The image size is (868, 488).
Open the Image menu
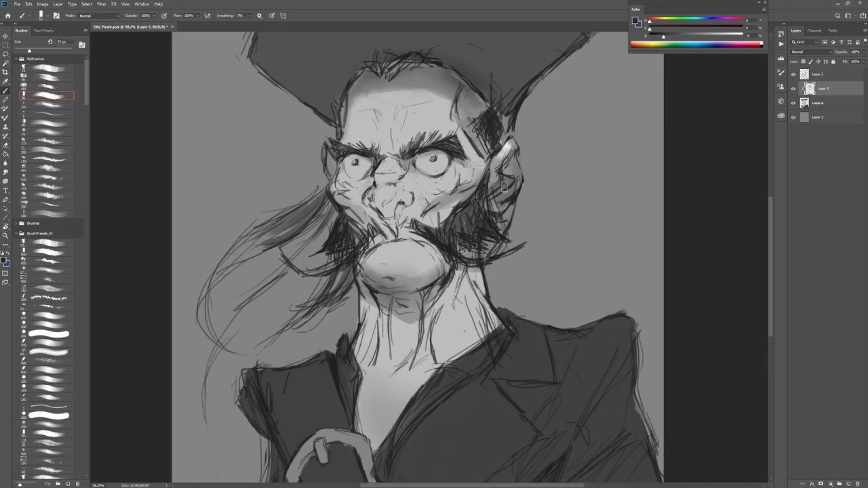click(43, 4)
